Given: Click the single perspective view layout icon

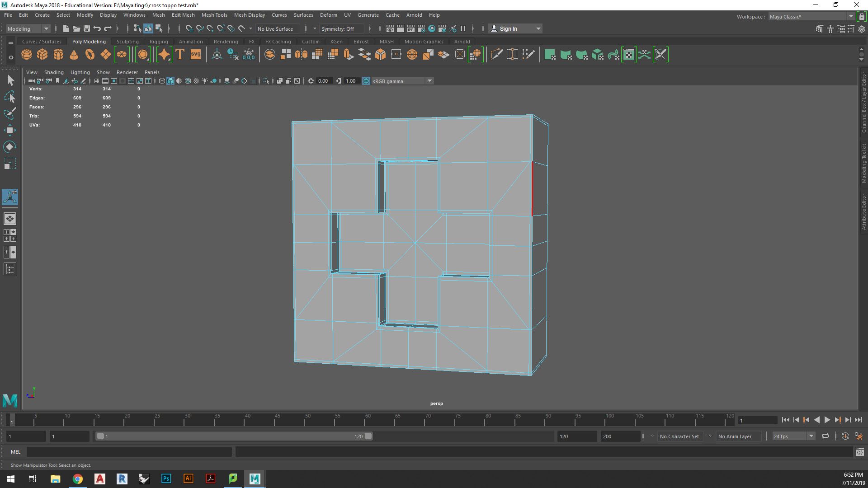Looking at the screenshot, I should point(10,219).
